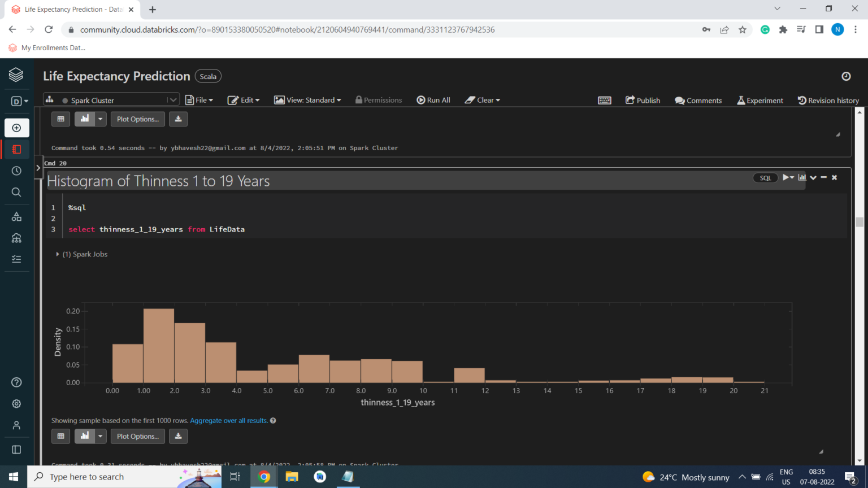Open Recents clock icon in left sidebar

tap(16, 171)
